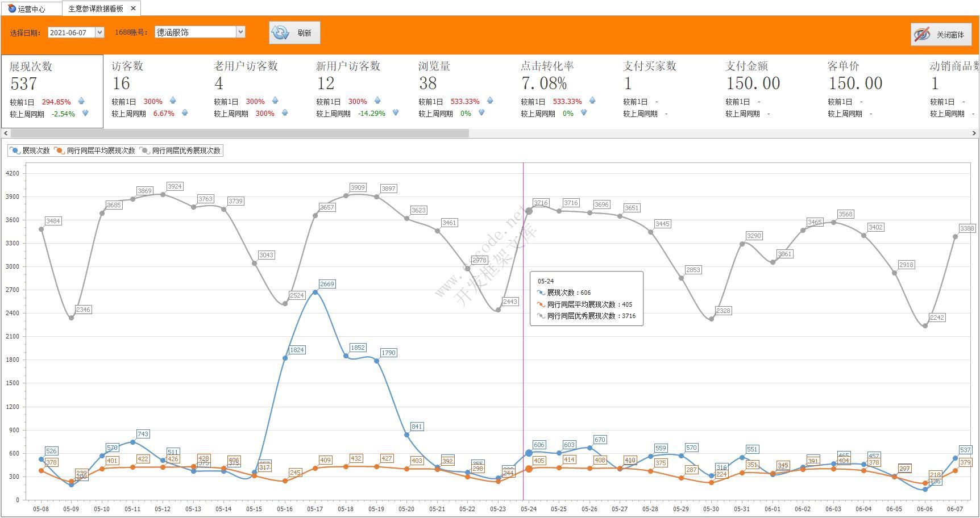Open the 选择日期 date dropdown
The image size is (980, 518).
(x=99, y=32)
